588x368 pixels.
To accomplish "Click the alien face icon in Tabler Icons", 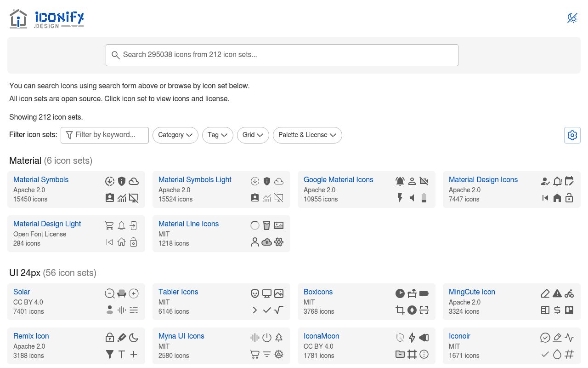I will pos(255,293).
